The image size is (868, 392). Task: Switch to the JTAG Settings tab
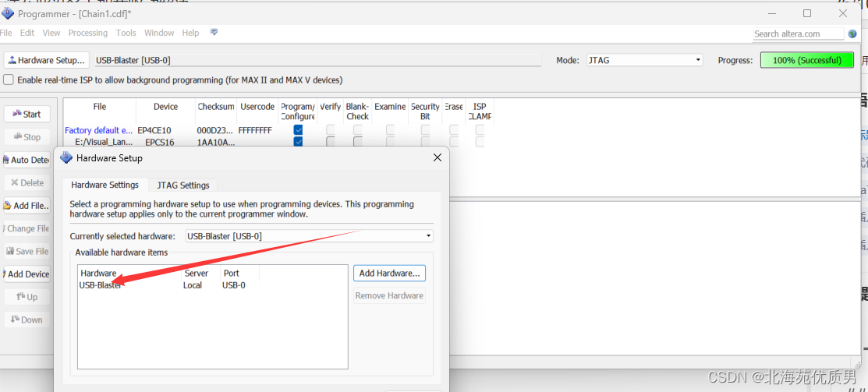pos(183,185)
